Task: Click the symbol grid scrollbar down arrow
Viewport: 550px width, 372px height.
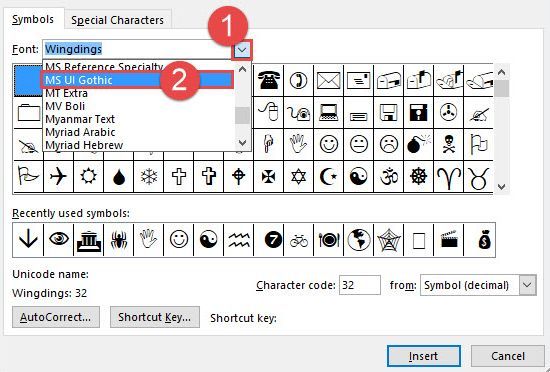Action: point(501,186)
